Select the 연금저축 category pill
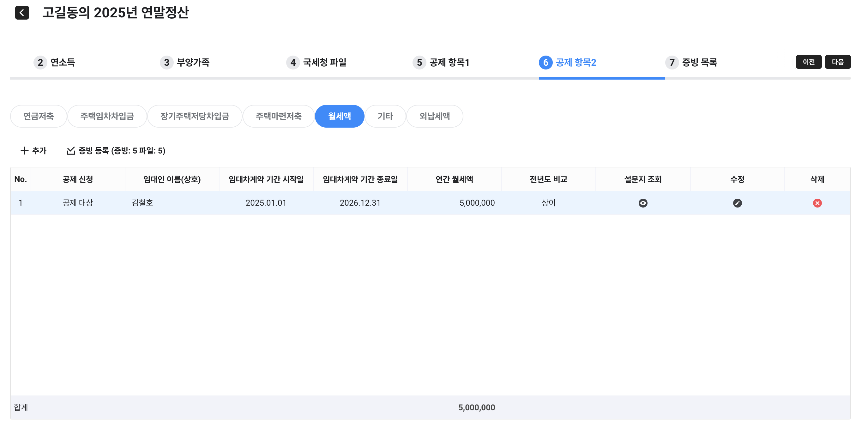Viewport: 868px width, 434px height. (x=39, y=116)
